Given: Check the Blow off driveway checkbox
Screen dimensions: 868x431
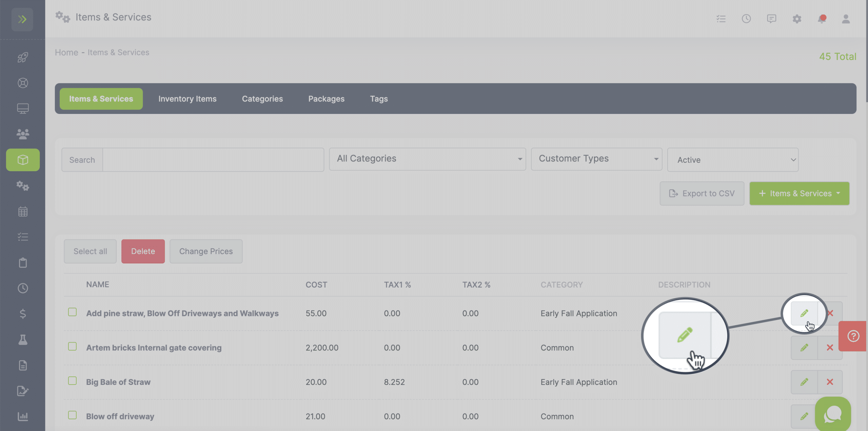Looking at the screenshot, I should [72, 415].
